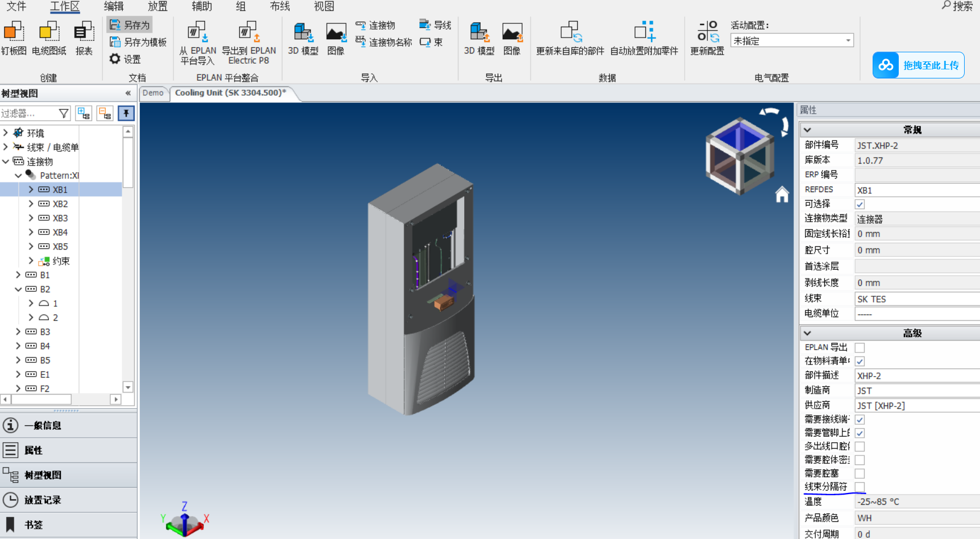Open the 文件 menu
This screenshot has height=539, width=980.
(16, 6)
